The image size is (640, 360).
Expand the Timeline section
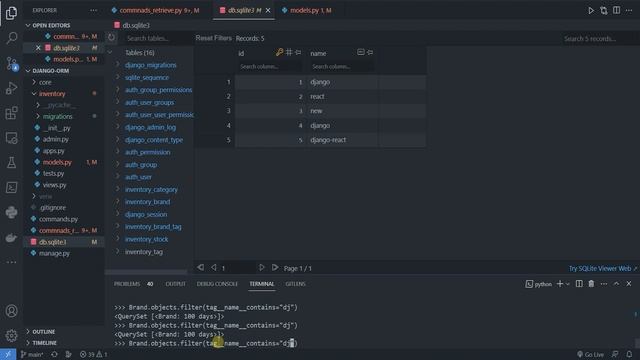[28, 343]
